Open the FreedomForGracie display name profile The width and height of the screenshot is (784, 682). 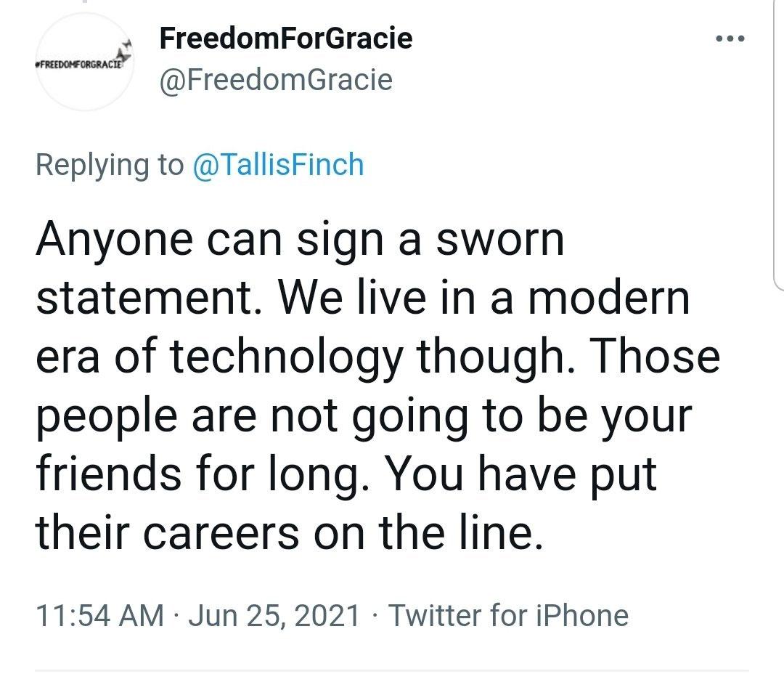point(285,38)
